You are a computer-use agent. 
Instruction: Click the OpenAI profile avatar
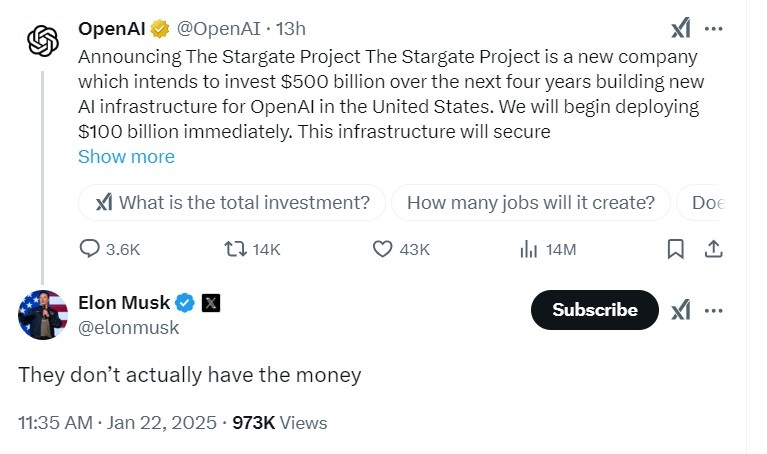coord(43,41)
